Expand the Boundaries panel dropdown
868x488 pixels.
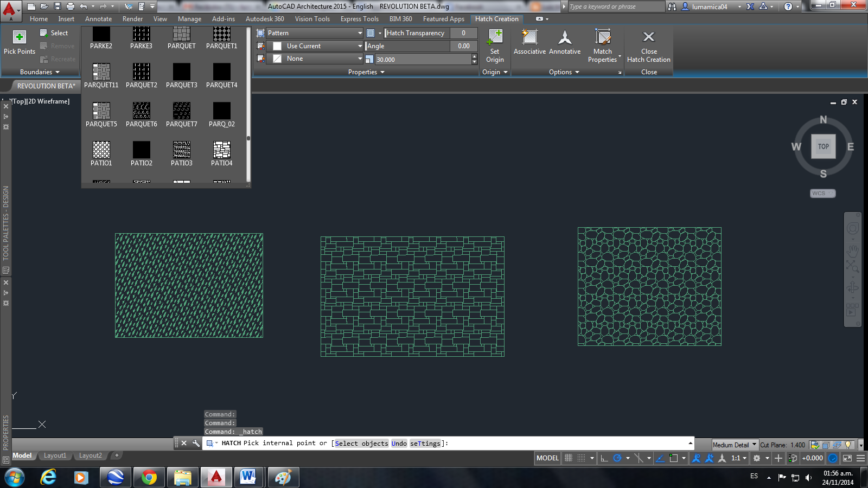(57, 72)
